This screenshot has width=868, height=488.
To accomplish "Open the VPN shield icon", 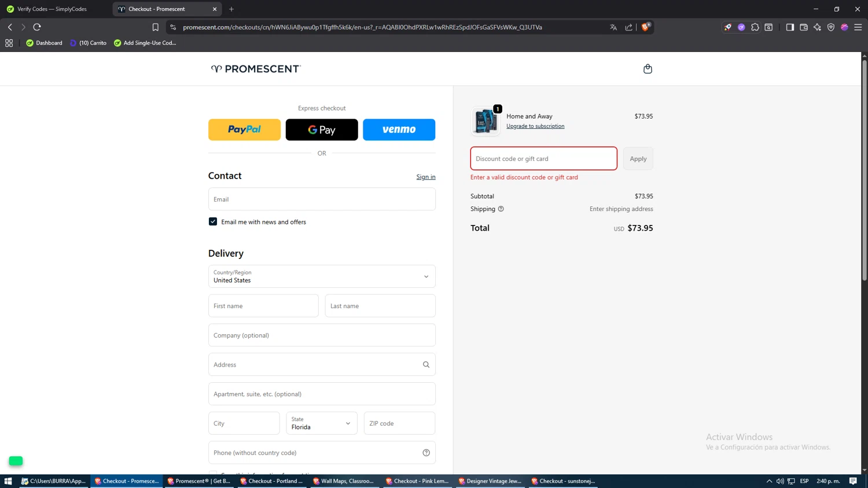I will point(831,27).
